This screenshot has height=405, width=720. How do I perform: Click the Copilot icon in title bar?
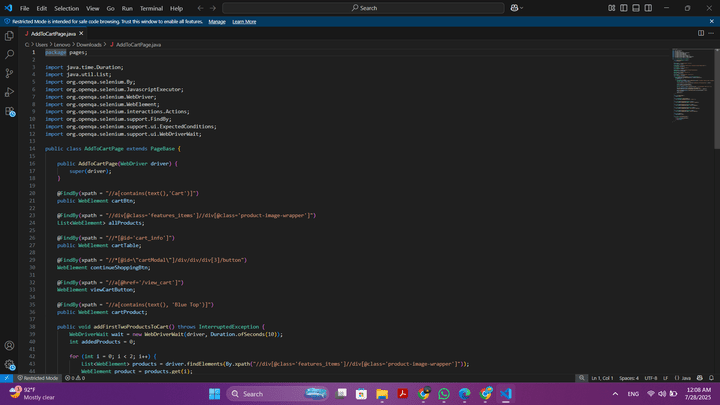pyautogui.click(x=515, y=8)
